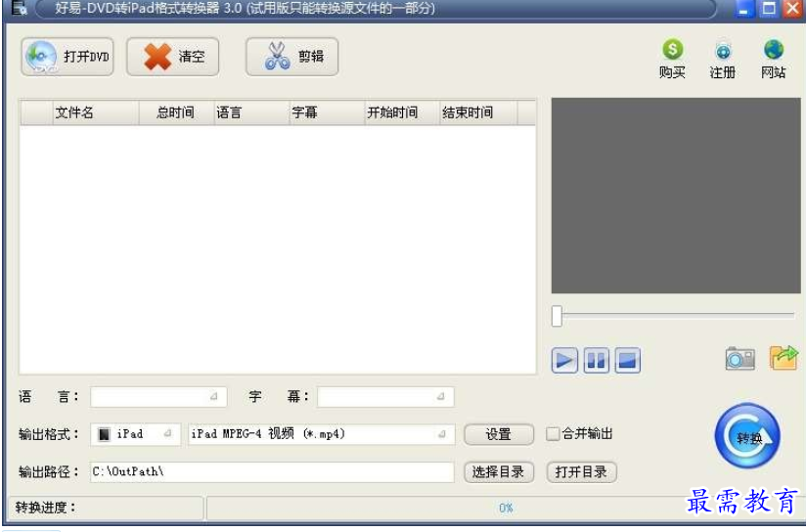Click the 设置 settings button
Viewport: 806px width, 532px height.
pos(499,434)
